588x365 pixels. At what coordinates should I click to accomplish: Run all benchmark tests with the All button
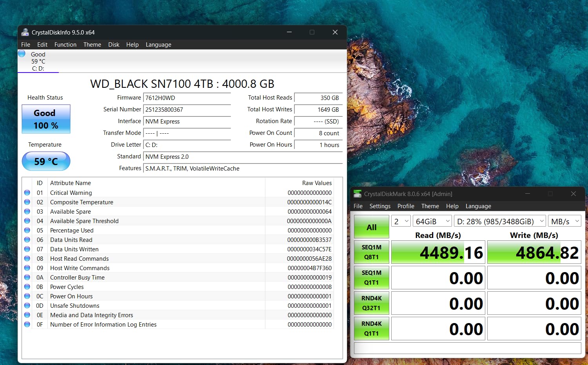click(371, 226)
